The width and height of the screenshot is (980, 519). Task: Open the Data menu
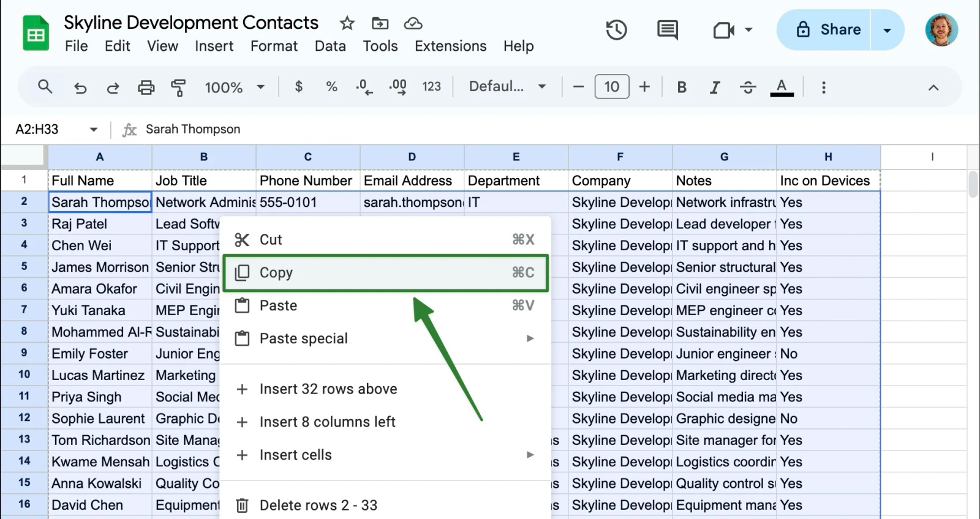click(330, 46)
